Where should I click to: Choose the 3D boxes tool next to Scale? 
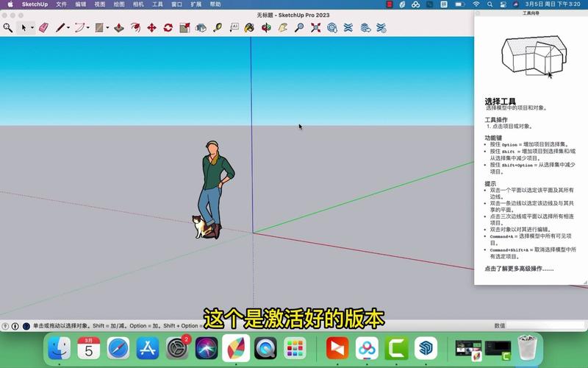pyautogui.click(x=201, y=28)
